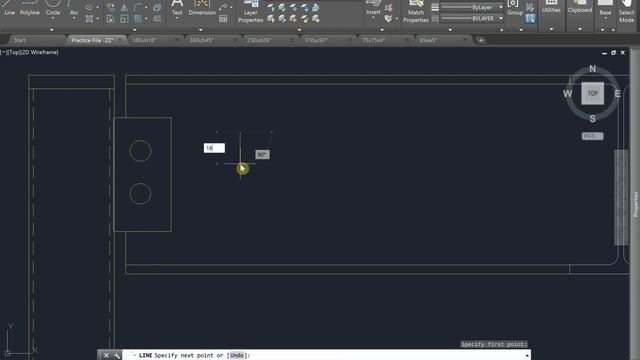The height and width of the screenshot is (360, 640).
Task: Switch to the Practice File -22" tab
Action: 92,40
